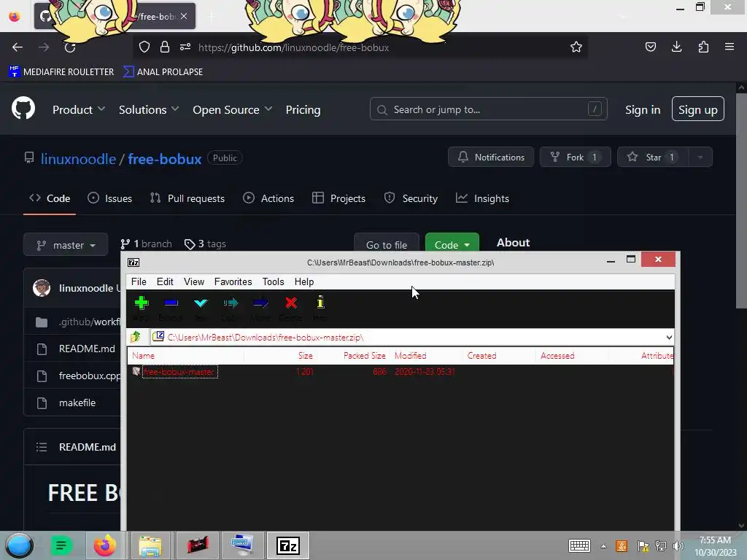747x560 pixels.
Task: Expand the Product menu on GitHub
Action: pyautogui.click(x=79, y=109)
